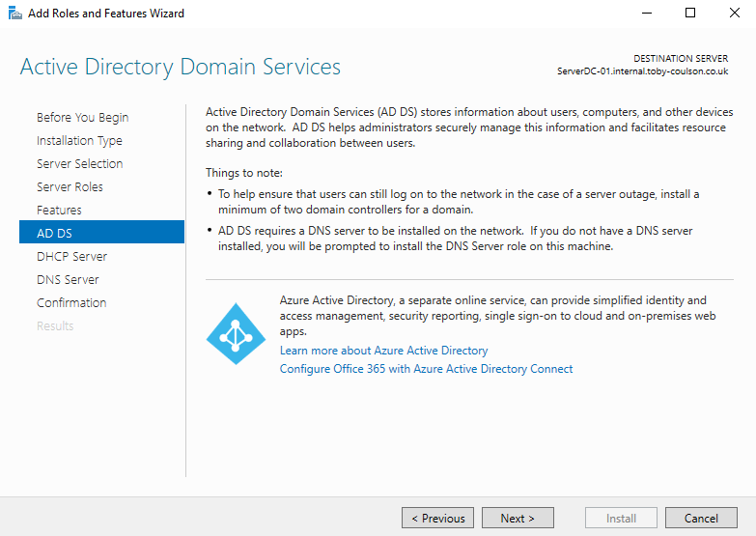Click Next to continue the wizard
This screenshot has height=536, width=756.
click(x=518, y=519)
